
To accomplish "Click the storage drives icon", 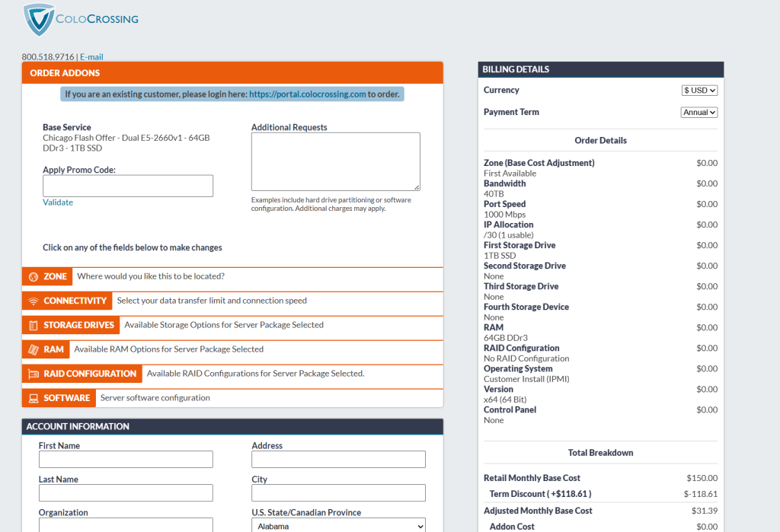I will 33,326.
